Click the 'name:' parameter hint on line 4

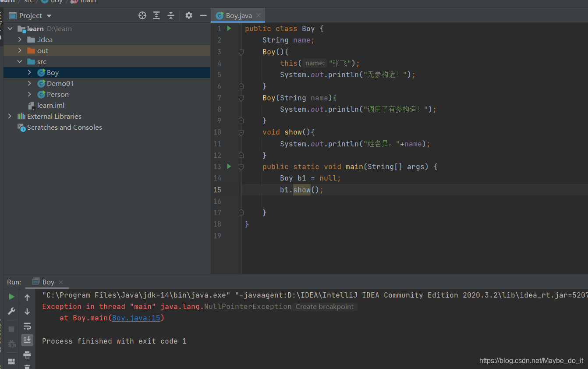pyautogui.click(x=315, y=63)
